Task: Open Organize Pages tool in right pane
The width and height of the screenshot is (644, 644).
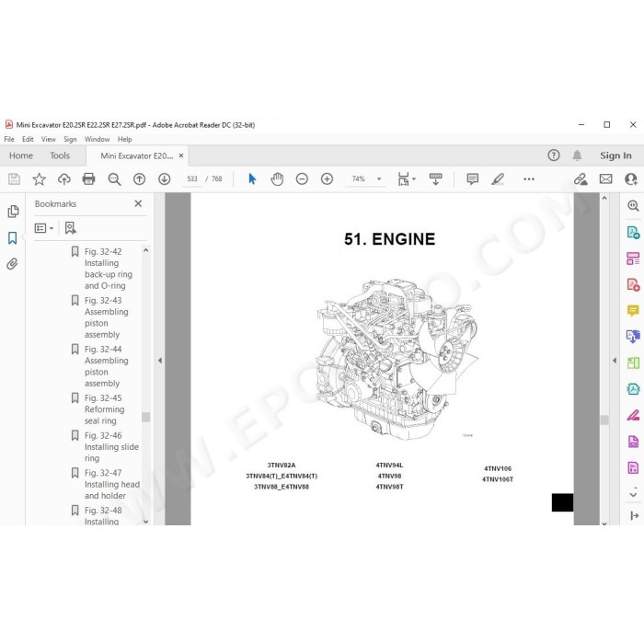Action: pyautogui.click(x=633, y=259)
